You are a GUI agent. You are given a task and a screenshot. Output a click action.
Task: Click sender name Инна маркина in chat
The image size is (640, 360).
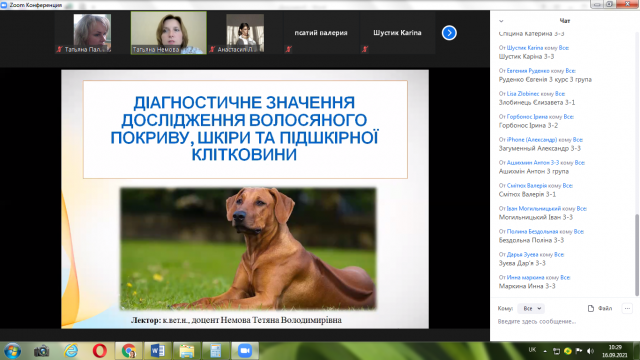point(525,278)
